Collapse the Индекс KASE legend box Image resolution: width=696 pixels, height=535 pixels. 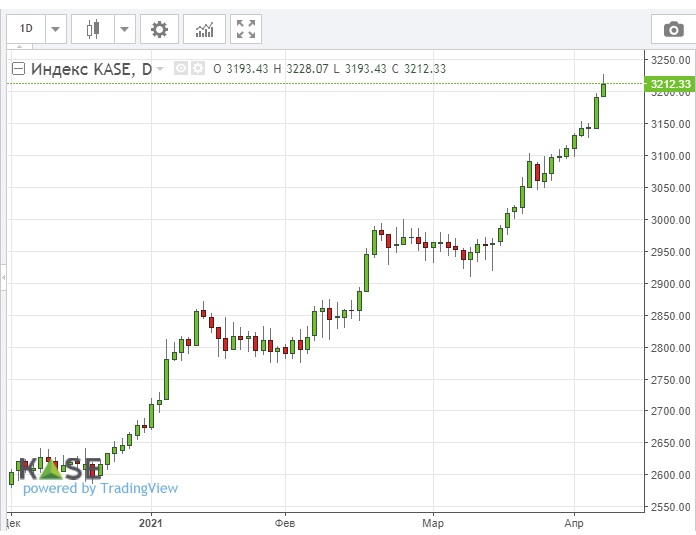pos(18,68)
